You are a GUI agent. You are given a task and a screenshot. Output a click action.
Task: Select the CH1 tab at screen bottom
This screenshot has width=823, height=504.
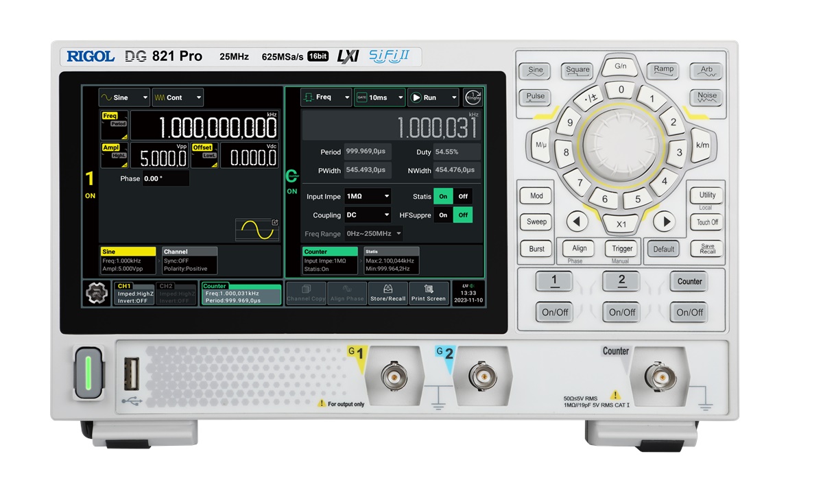pos(134,293)
